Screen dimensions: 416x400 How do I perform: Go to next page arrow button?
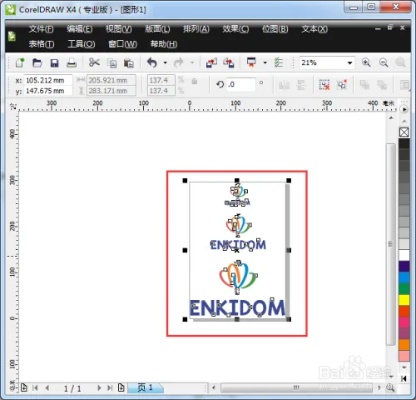pyautogui.click(x=99, y=388)
